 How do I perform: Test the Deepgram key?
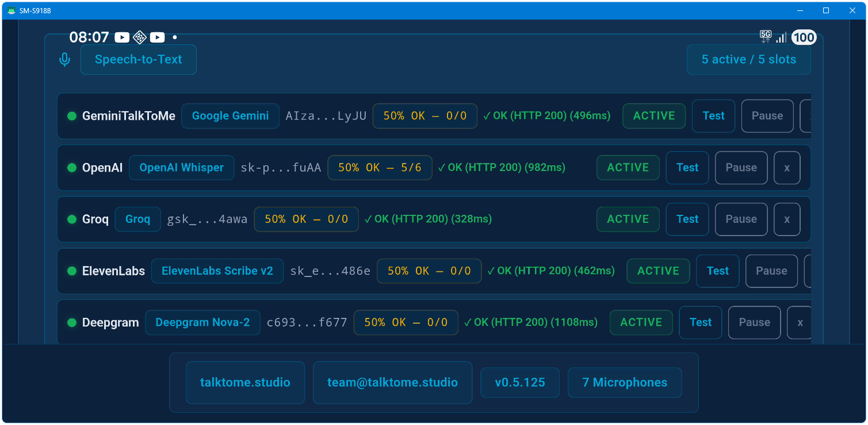(x=701, y=322)
